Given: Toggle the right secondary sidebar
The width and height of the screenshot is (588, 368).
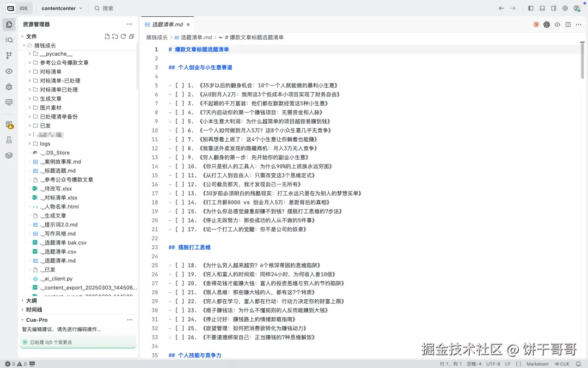Looking at the screenshot, I should coord(554,8).
